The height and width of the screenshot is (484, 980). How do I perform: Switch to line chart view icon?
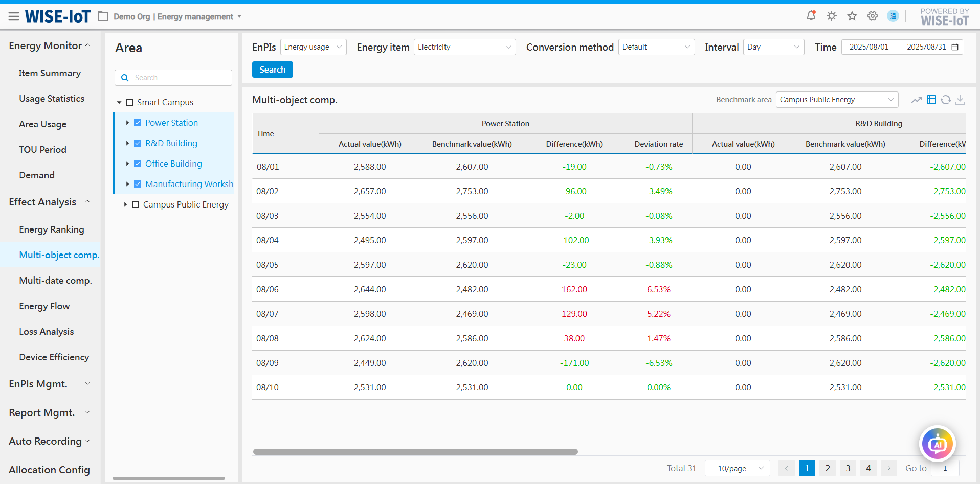coord(917,100)
